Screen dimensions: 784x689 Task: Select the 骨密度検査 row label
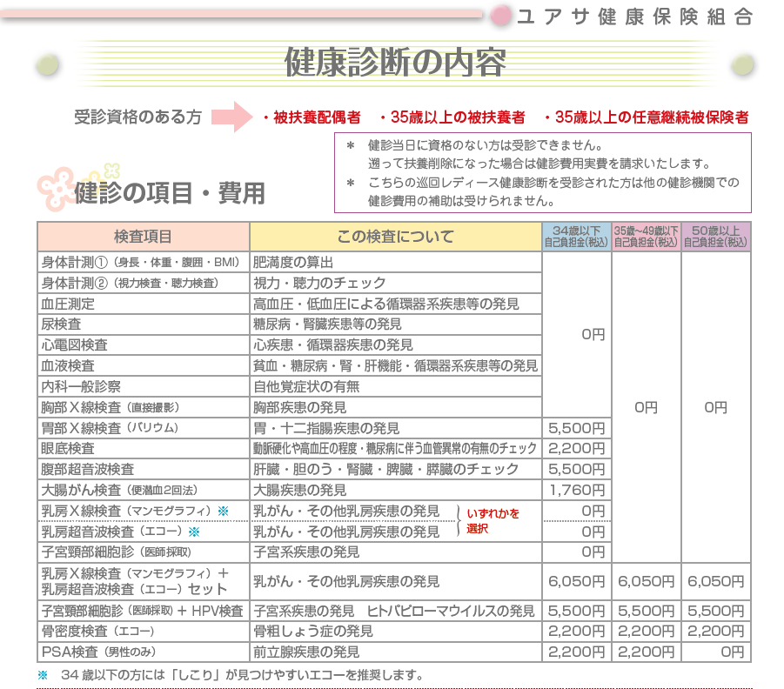click(x=97, y=631)
